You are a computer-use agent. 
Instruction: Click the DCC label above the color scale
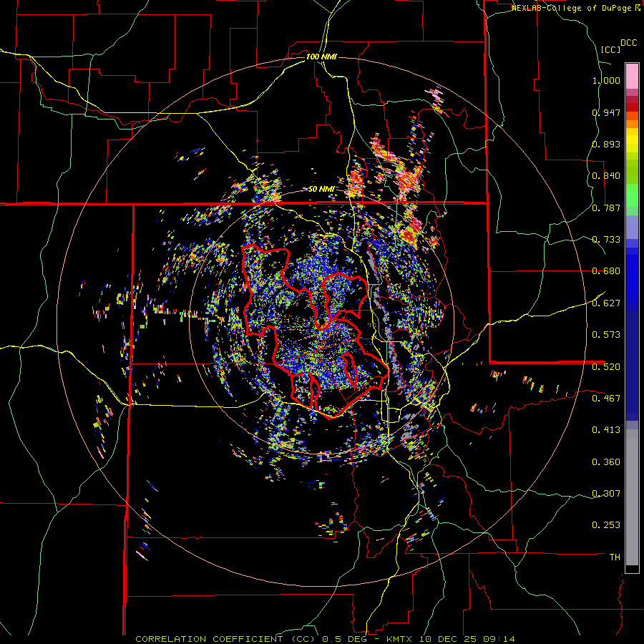tap(628, 43)
